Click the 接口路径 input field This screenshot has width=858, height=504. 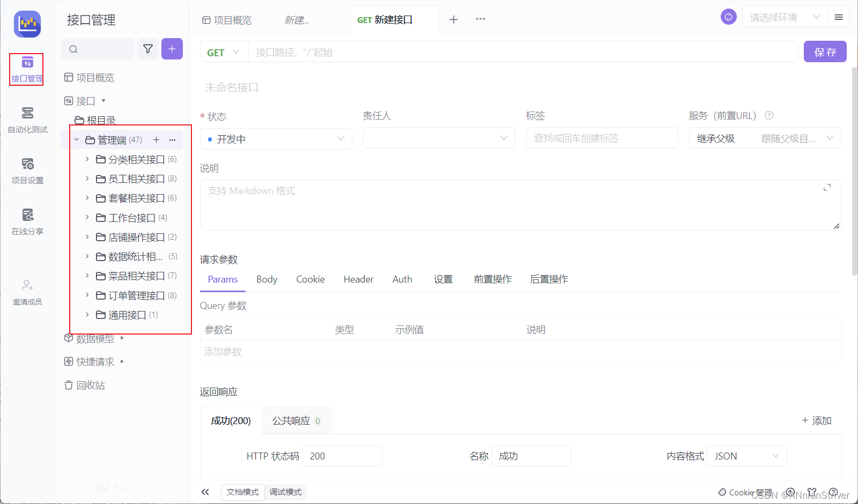pyautogui.click(x=483, y=51)
